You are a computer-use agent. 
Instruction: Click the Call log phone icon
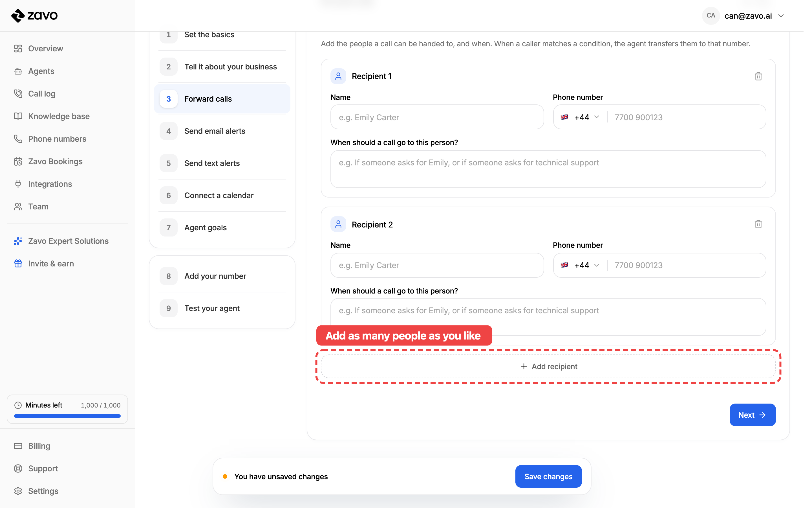18,93
